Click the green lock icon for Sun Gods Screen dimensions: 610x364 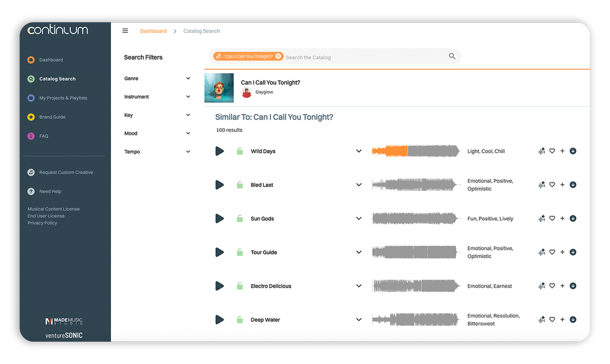click(240, 218)
